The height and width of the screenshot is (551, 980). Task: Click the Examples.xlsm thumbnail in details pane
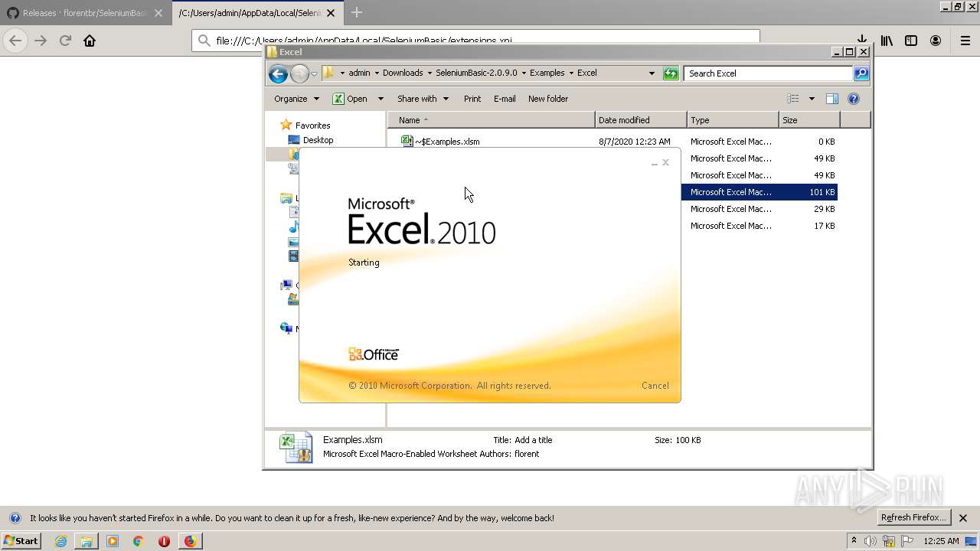tap(296, 448)
